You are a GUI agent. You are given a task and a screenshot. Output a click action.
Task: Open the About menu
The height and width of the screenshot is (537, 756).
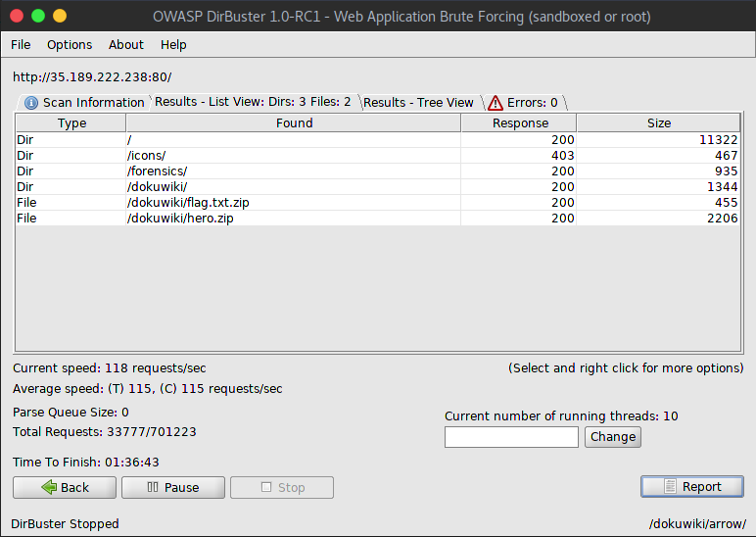point(126,45)
